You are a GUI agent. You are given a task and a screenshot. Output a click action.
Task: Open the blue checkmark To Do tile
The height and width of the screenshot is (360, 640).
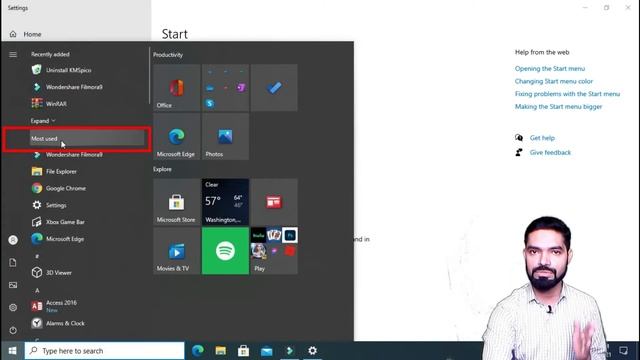[x=274, y=88]
